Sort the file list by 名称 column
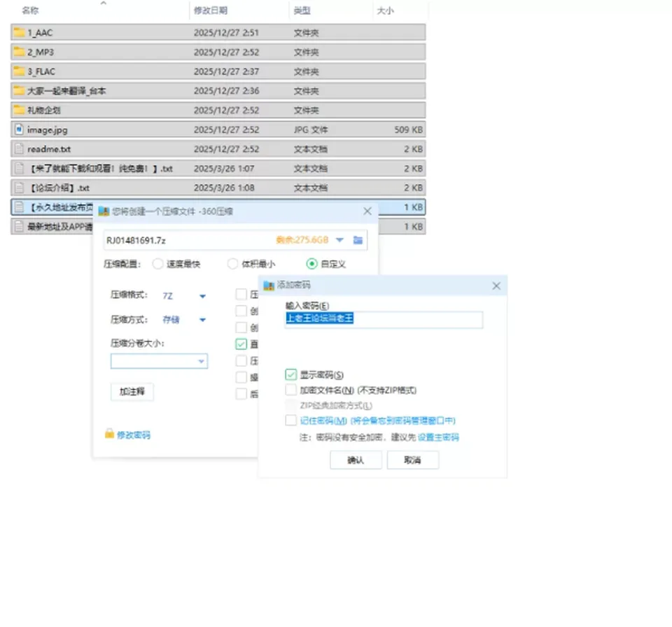 30,10
